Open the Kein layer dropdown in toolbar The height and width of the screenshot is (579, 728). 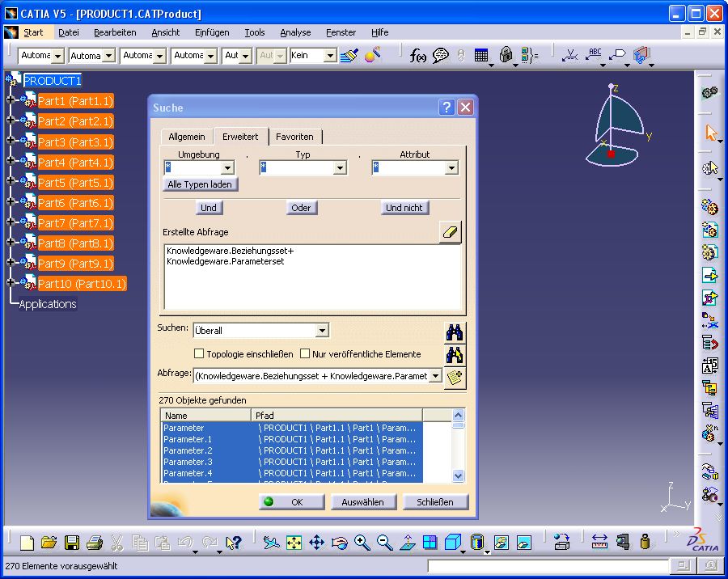pyautogui.click(x=330, y=56)
